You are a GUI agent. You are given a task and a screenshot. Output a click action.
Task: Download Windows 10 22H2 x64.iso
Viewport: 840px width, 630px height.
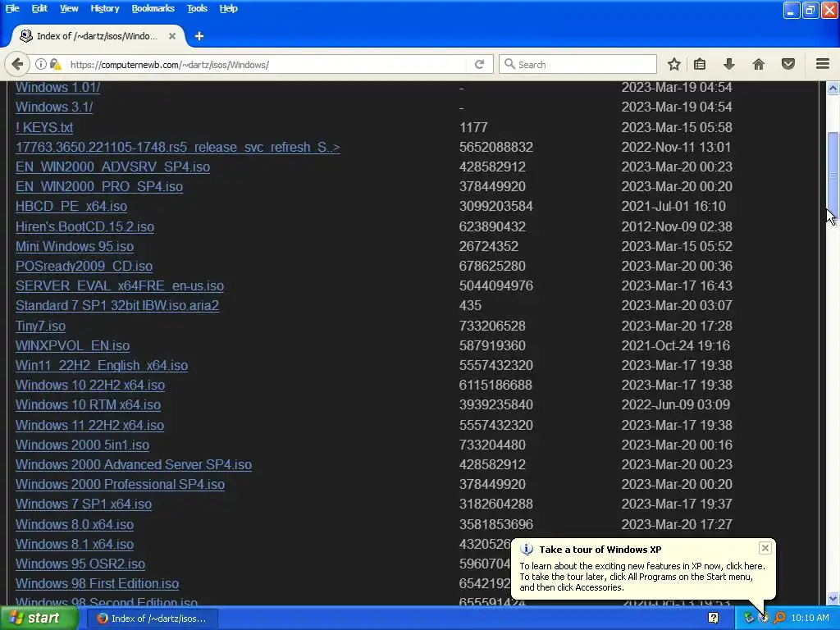[90, 386]
